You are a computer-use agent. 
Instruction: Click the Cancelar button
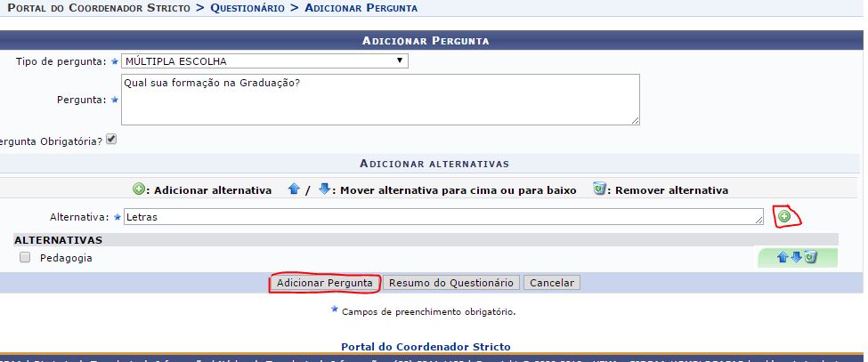point(552,283)
